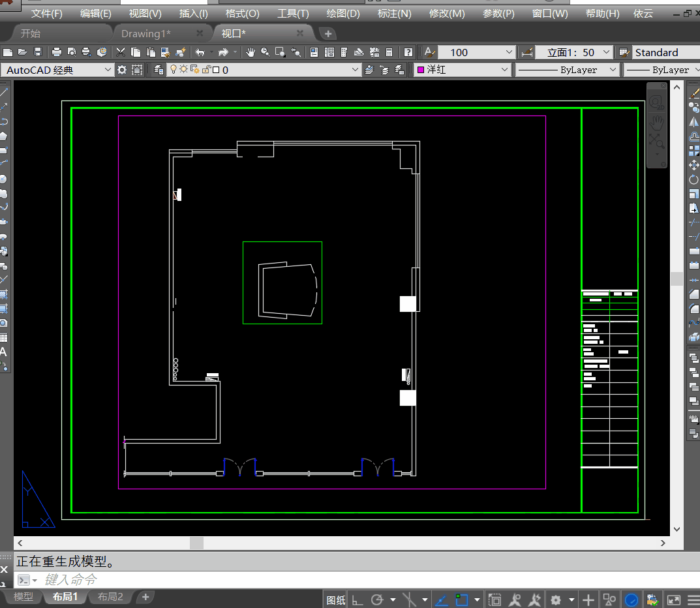Screen dimensions: 700x608
Task: Open the 绘图(D) menu
Action: (x=343, y=14)
